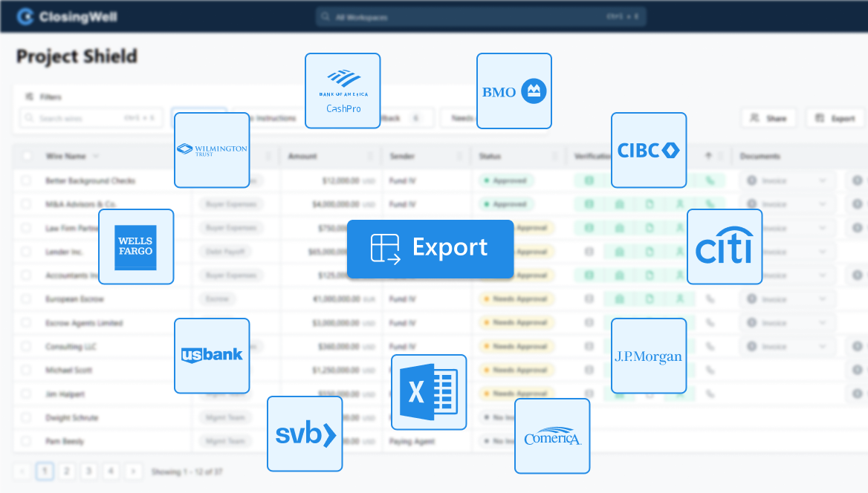Image resolution: width=868 pixels, height=493 pixels.
Task: Open the CIBC bank icon
Action: 648,149
